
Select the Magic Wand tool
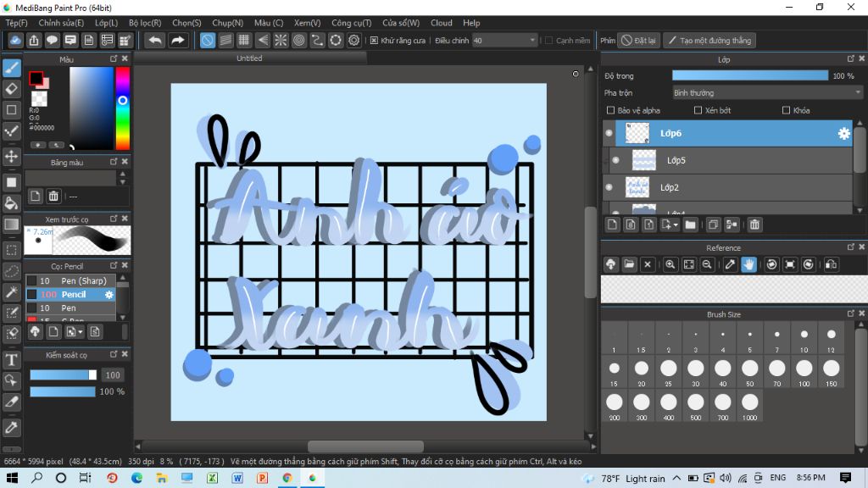pos(12,292)
